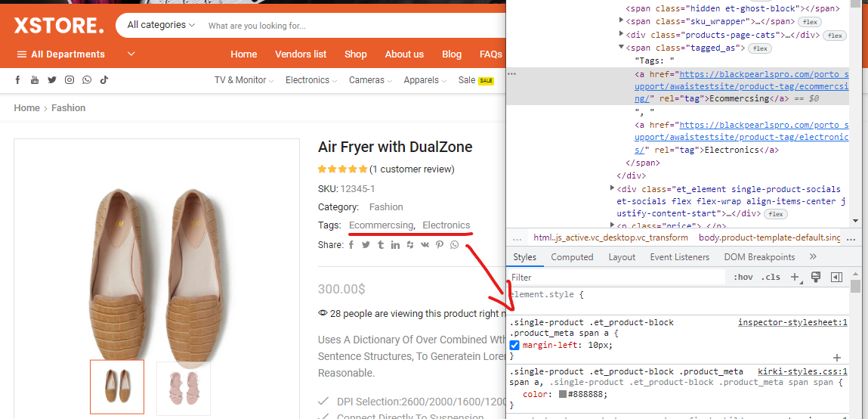
Task: Open the TikTok icon in the social bar
Action: coord(104,80)
